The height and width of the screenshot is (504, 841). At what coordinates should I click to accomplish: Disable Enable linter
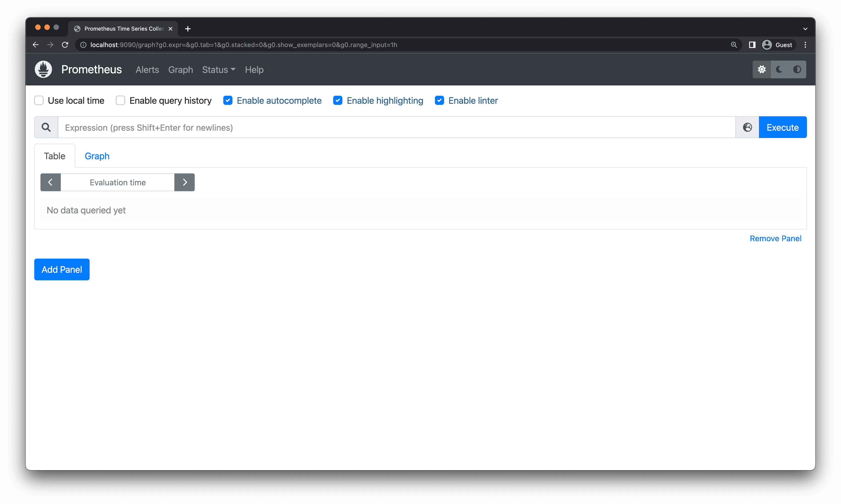coord(439,100)
